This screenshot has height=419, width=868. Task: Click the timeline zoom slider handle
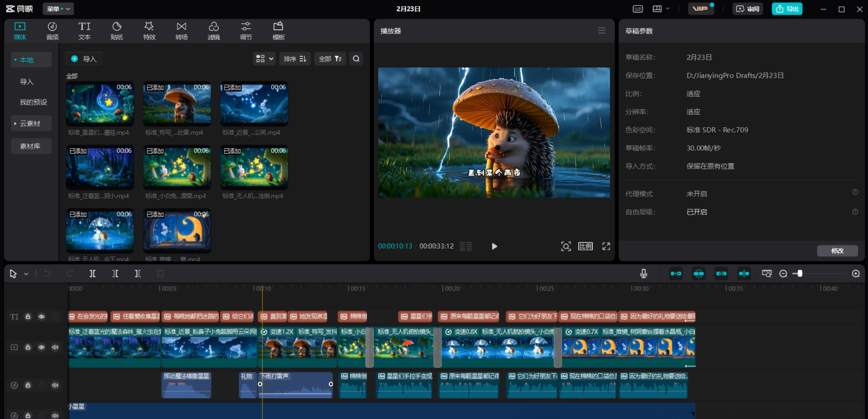(800, 274)
